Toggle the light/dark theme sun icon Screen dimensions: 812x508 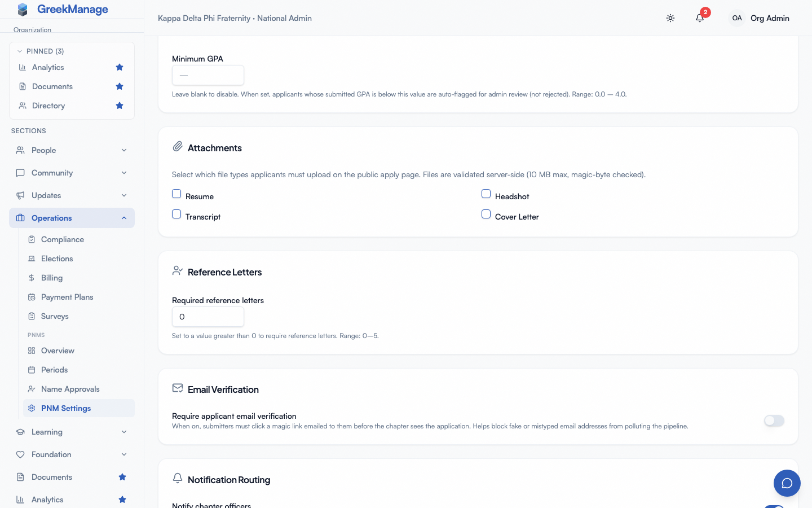670,18
